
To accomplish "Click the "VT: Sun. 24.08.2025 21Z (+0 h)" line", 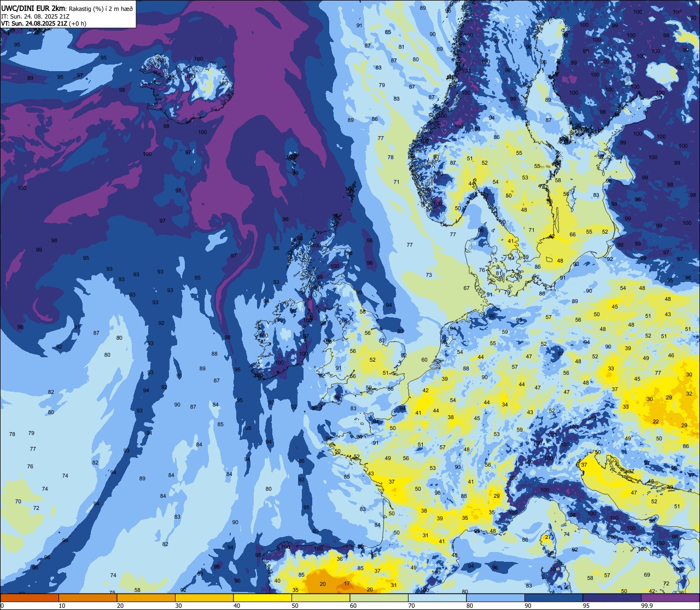I will (x=44, y=24).
